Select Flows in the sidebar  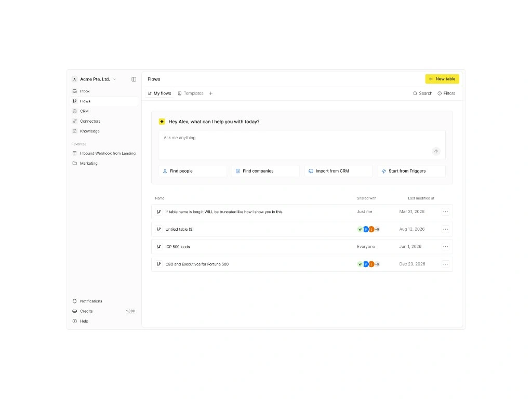(x=104, y=101)
